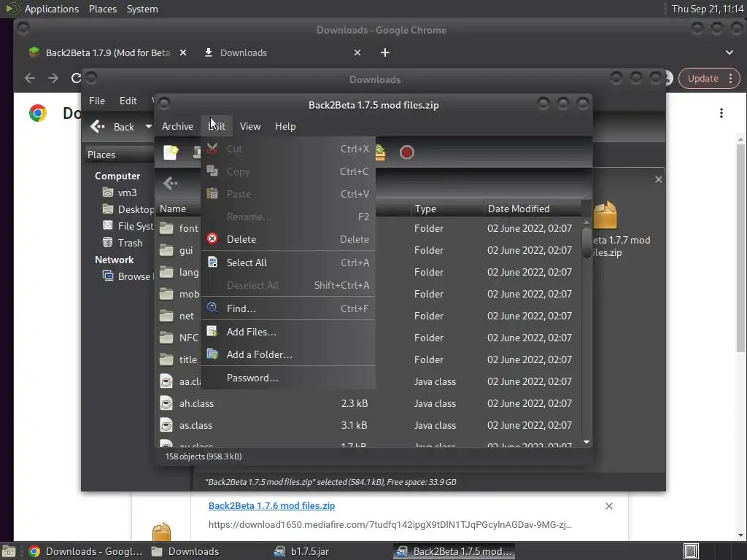Image resolution: width=747 pixels, height=560 pixels.
Task: Click the new archive toolbar icon
Action: [171, 152]
